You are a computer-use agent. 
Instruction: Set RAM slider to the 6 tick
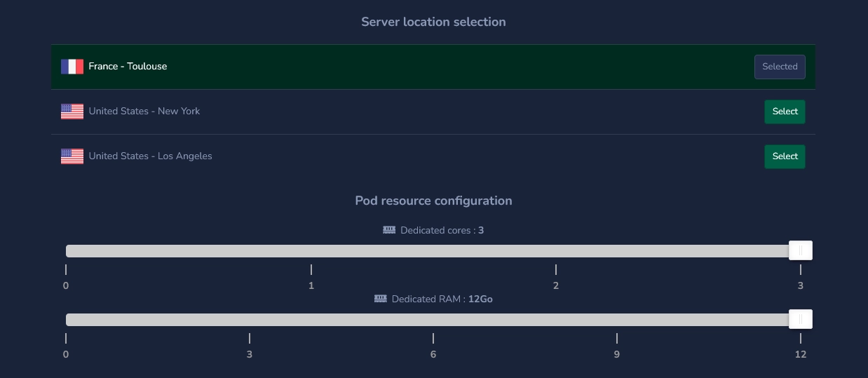pyautogui.click(x=433, y=320)
